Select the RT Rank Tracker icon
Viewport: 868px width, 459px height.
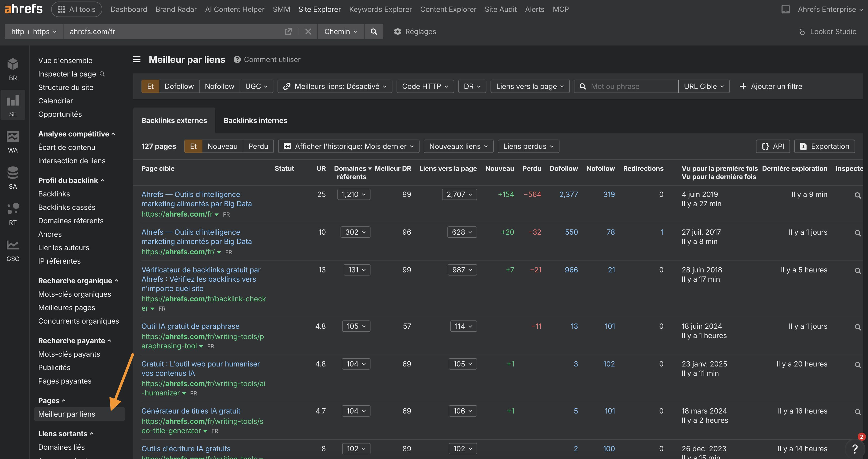(13, 213)
